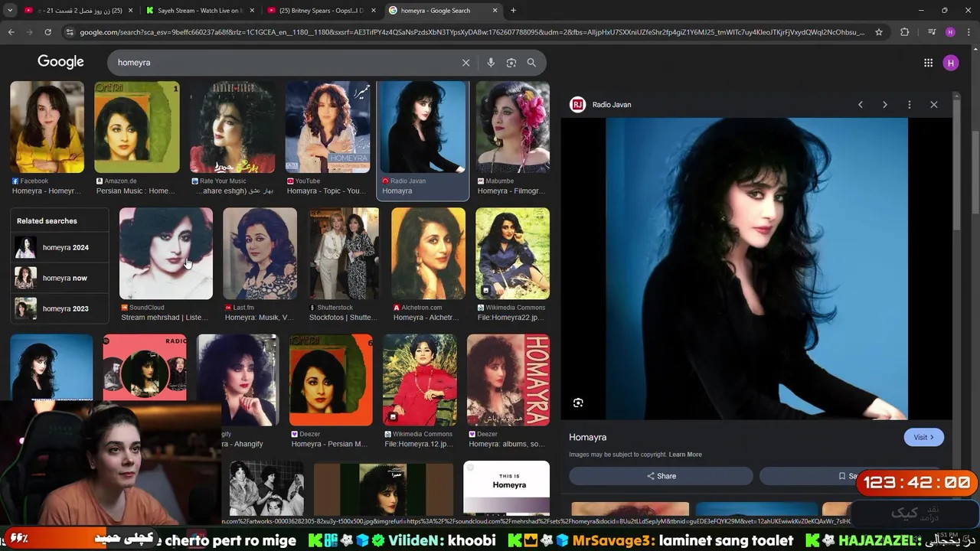Viewport: 980px width, 551px height.
Task: Open Rate Your Music image result
Action: pos(233,127)
